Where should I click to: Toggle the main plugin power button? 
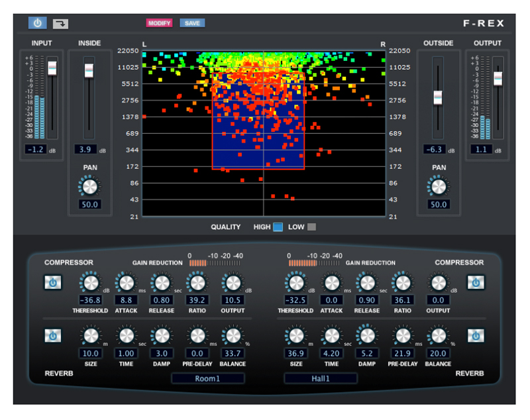pyautogui.click(x=37, y=23)
